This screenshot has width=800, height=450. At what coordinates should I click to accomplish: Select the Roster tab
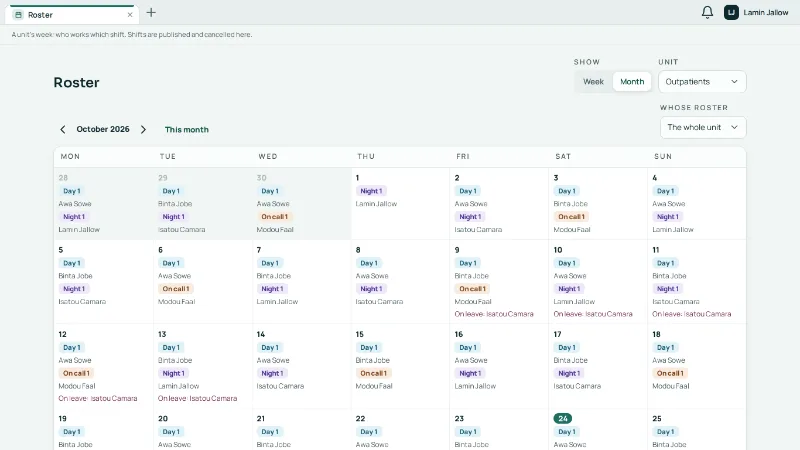(71, 15)
